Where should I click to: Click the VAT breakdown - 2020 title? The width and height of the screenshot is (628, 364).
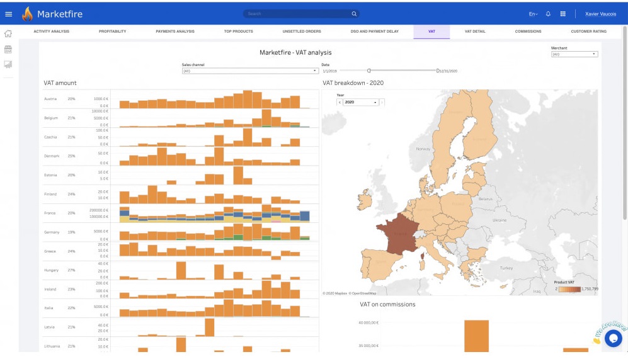(353, 83)
